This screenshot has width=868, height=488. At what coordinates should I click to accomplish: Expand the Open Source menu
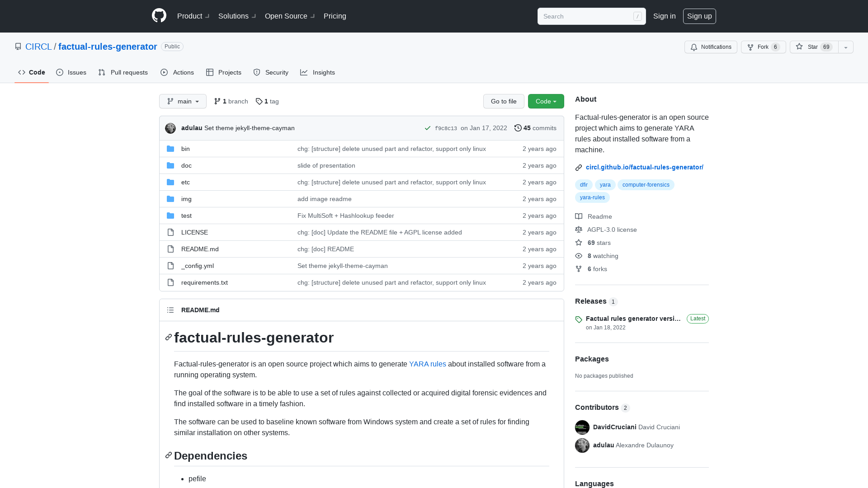click(x=290, y=16)
